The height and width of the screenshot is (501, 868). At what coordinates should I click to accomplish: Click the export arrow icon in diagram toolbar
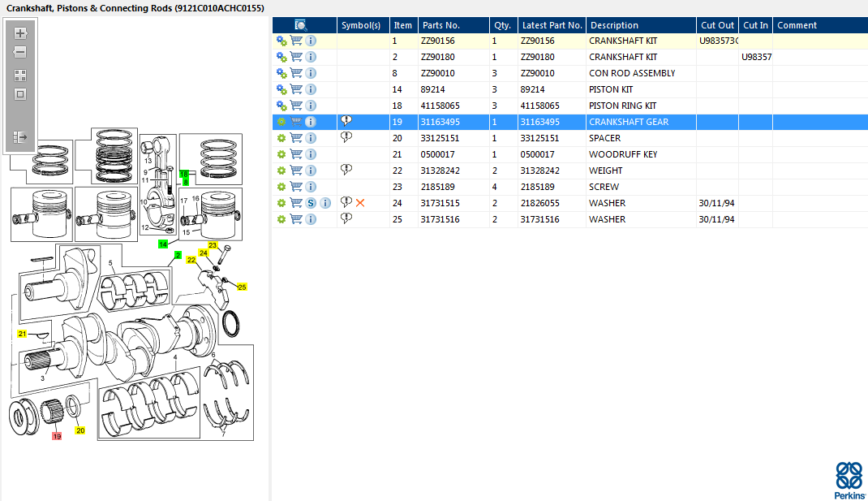pyautogui.click(x=20, y=137)
